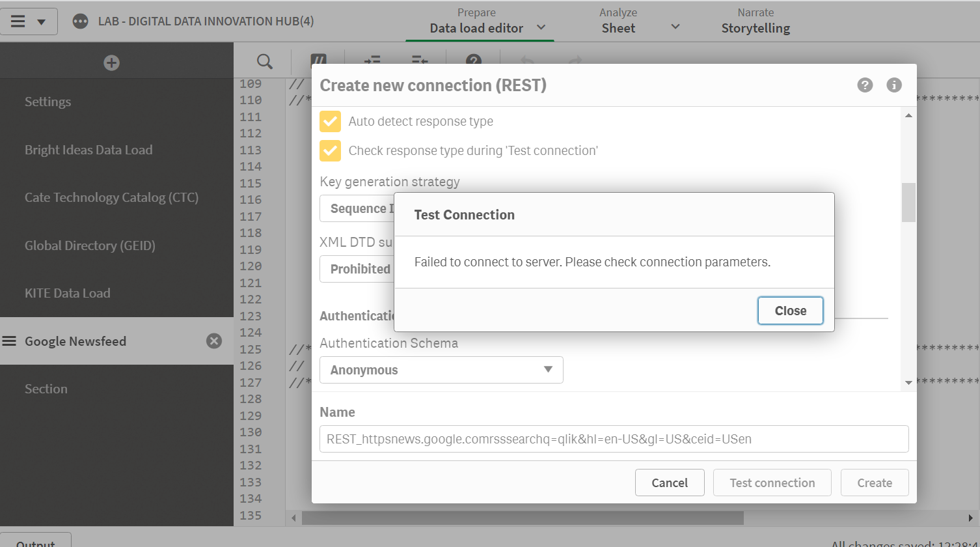Show info in REST connection dialog
Image resolution: width=980 pixels, height=547 pixels.
click(894, 85)
